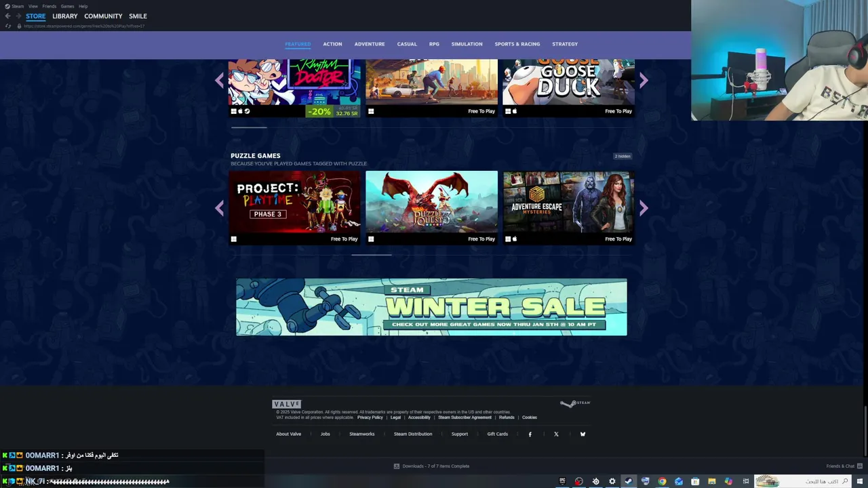Viewport: 868px width, 488px height.
Task: Select the ADVENTURE genre tab
Action: [x=370, y=44]
